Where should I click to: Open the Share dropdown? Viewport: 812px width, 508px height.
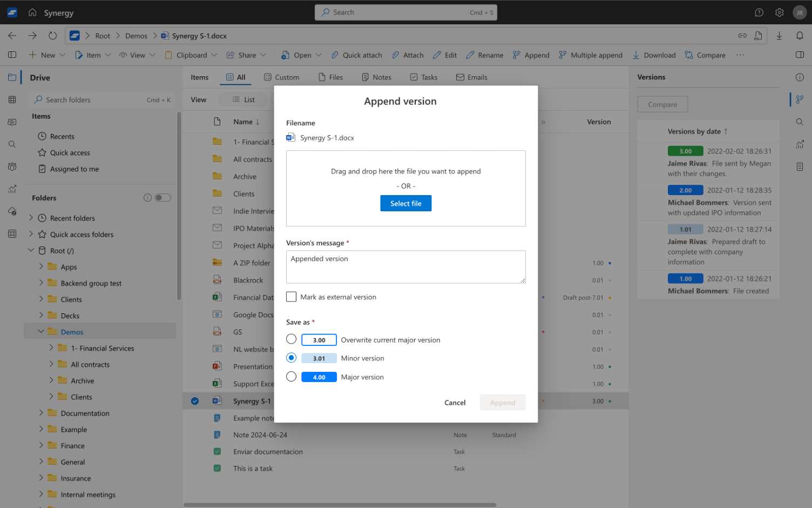(247, 55)
